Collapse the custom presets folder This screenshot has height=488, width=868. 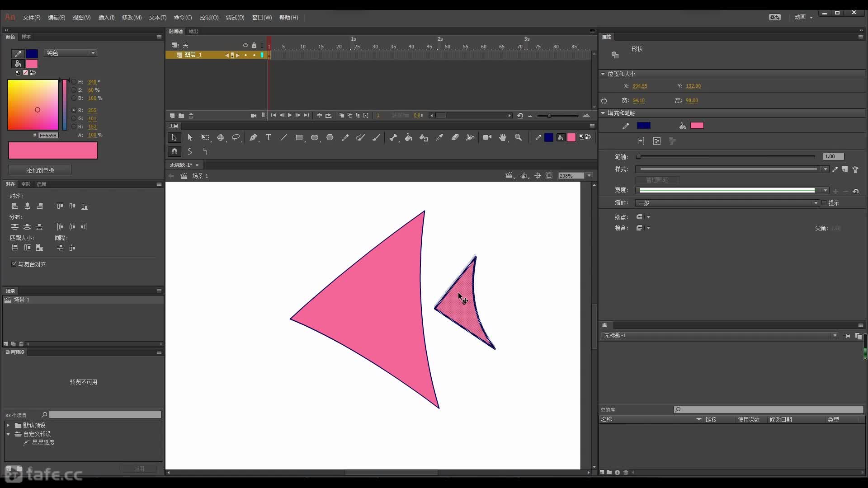point(8,434)
